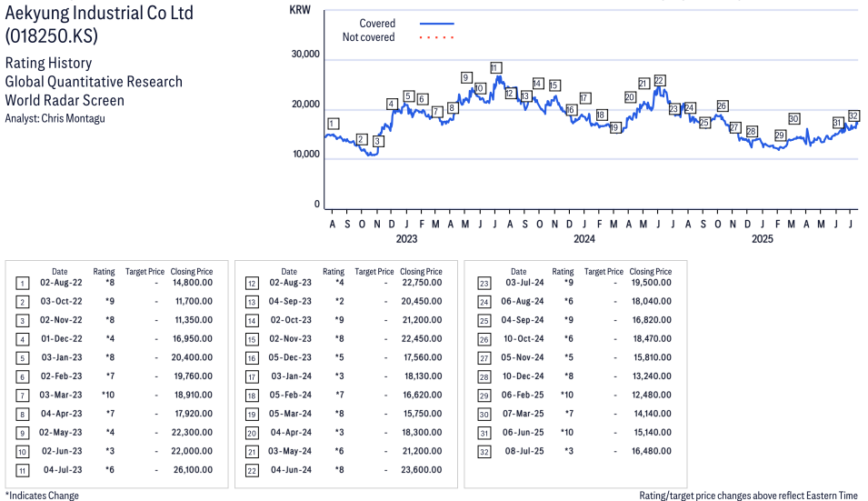Click Closing Price header in first table
The width and height of the screenshot is (868, 501).
tap(192, 271)
